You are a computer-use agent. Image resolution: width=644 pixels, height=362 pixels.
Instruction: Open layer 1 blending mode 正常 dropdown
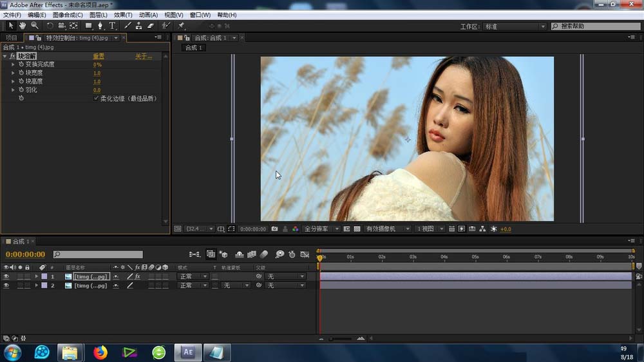tap(193, 276)
